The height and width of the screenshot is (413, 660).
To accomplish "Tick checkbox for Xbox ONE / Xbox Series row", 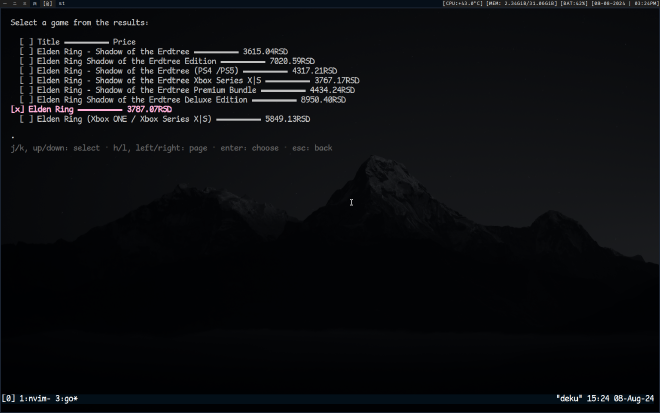I will pyautogui.click(x=26, y=120).
